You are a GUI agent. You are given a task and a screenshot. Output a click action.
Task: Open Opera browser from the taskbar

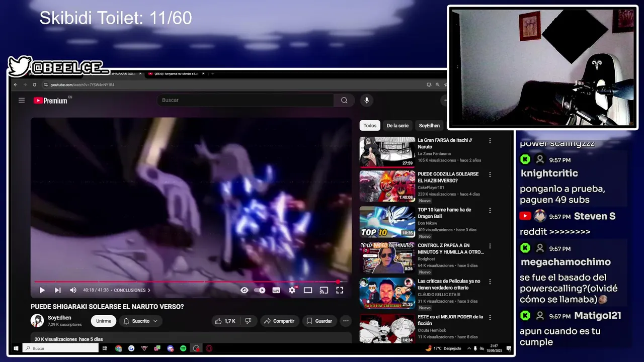click(209, 348)
